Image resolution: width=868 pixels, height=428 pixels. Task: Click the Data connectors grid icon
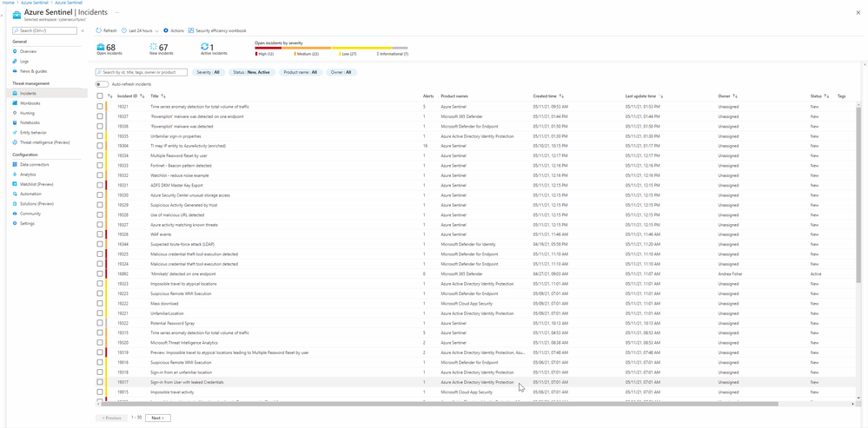[x=15, y=165]
